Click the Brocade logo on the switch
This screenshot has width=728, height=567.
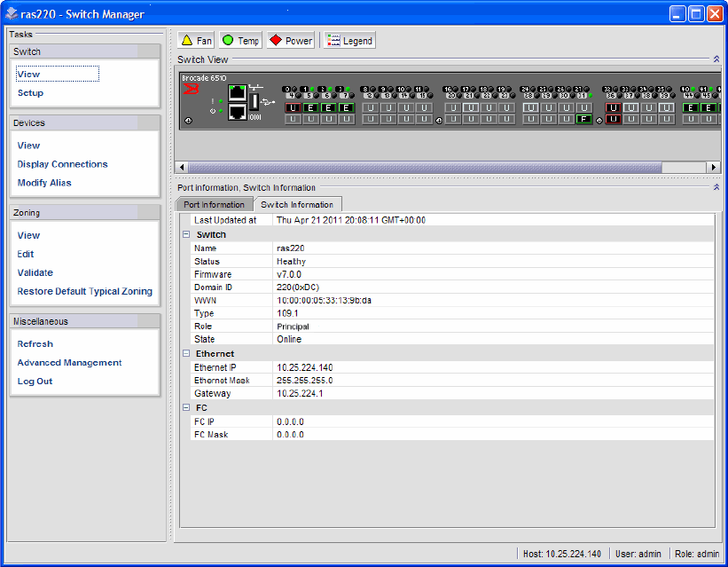191,90
